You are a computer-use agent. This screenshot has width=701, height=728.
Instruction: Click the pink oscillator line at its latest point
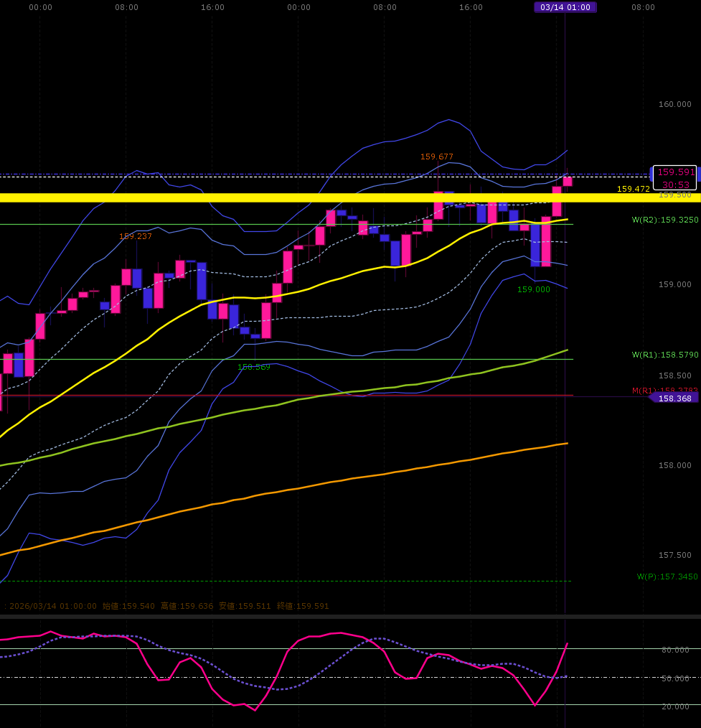[x=567, y=644]
